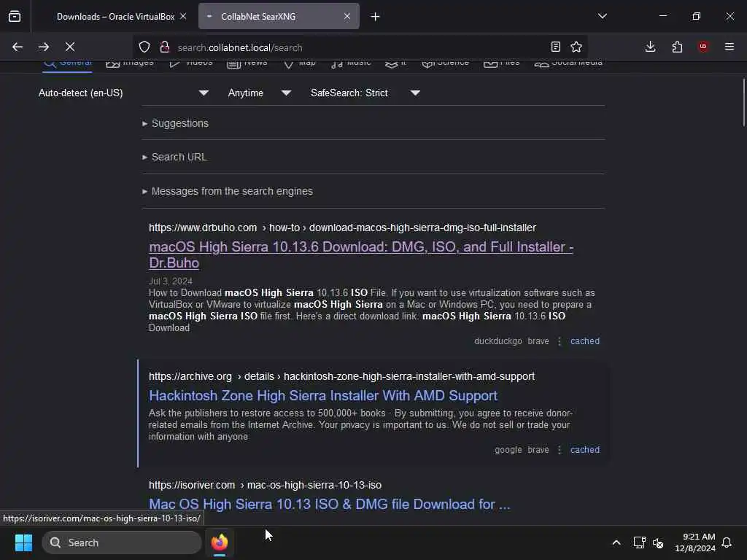747x560 pixels.
Task: Open tracking protection shield icon
Action: pos(144,47)
